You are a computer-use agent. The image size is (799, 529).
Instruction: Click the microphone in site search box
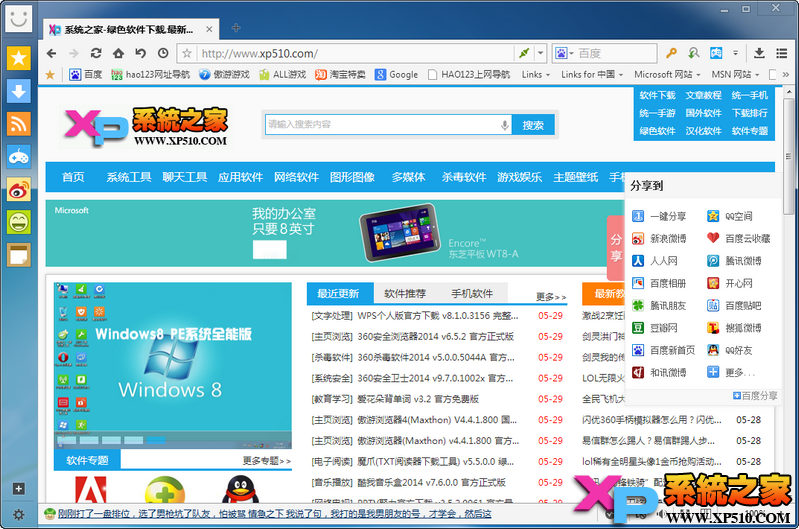(x=504, y=125)
